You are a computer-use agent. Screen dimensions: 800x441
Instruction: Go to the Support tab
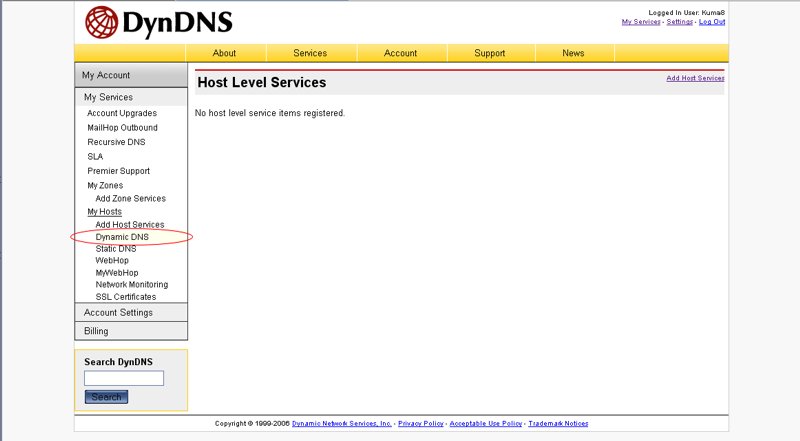tap(490, 53)
